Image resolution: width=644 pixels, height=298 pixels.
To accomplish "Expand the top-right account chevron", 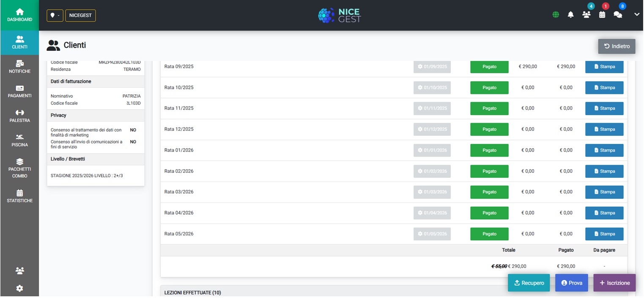I will (637, 15).
